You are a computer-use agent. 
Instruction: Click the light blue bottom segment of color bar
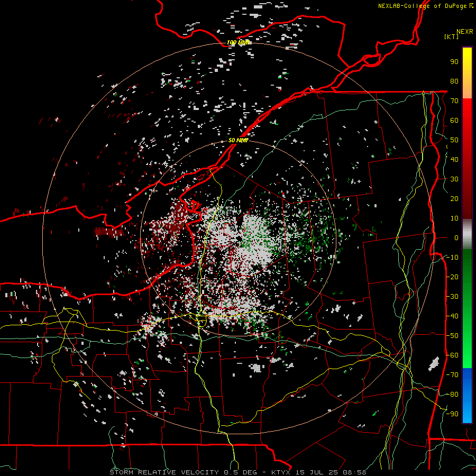click(467, 411)
